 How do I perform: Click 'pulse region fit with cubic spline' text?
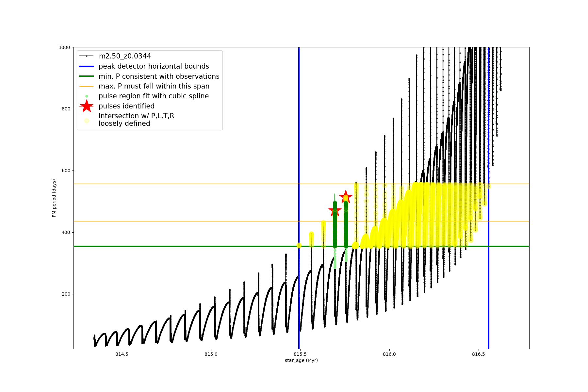click(x=154, y=96)
